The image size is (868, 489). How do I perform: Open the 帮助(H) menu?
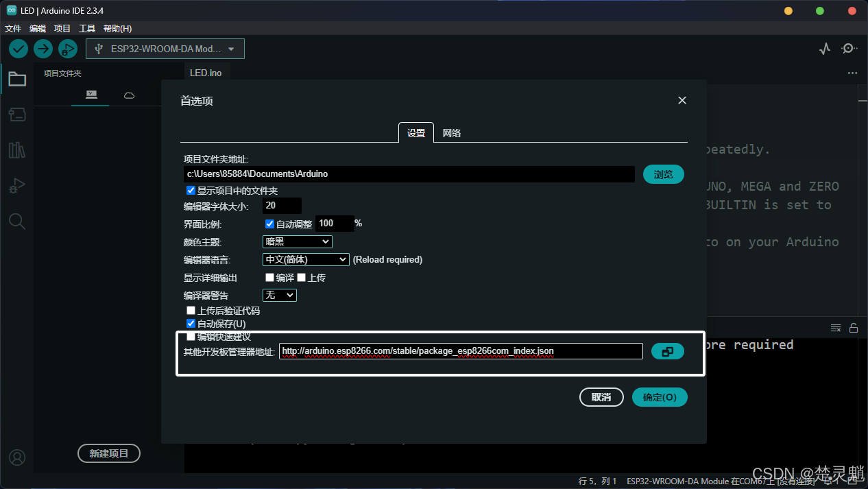point(117,28)
